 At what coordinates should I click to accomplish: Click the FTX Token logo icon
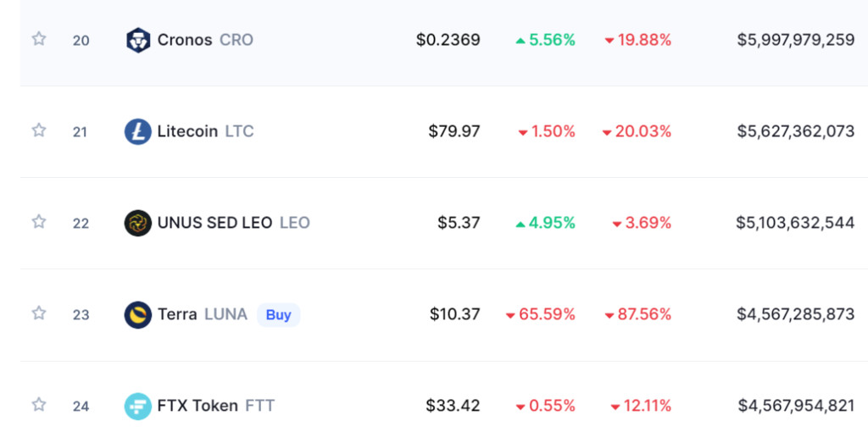pos(137,406)
